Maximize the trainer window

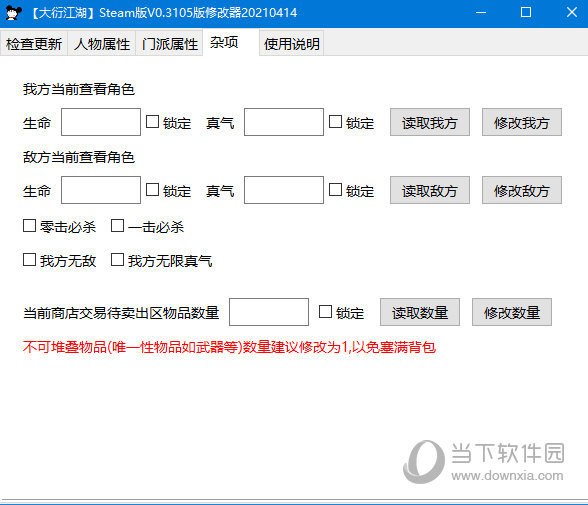[526, 13]
